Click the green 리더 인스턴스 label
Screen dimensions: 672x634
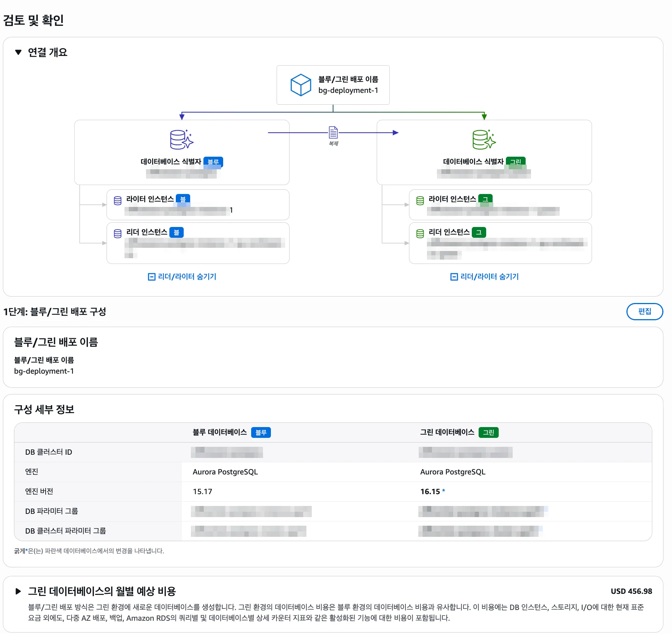[x=449, y=232]
